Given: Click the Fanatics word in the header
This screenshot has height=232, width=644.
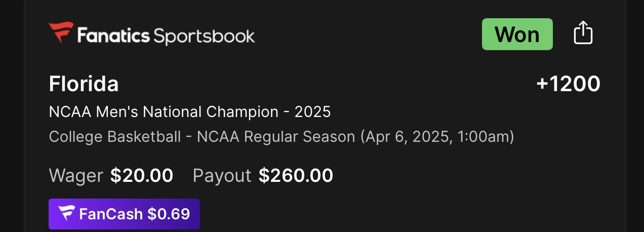Looking at the screenshot, I should 113,35.
